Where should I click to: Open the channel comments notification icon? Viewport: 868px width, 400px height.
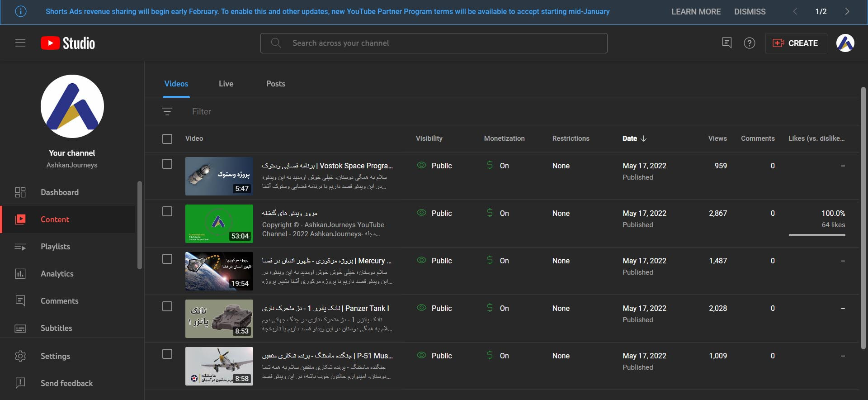[727, 43]
